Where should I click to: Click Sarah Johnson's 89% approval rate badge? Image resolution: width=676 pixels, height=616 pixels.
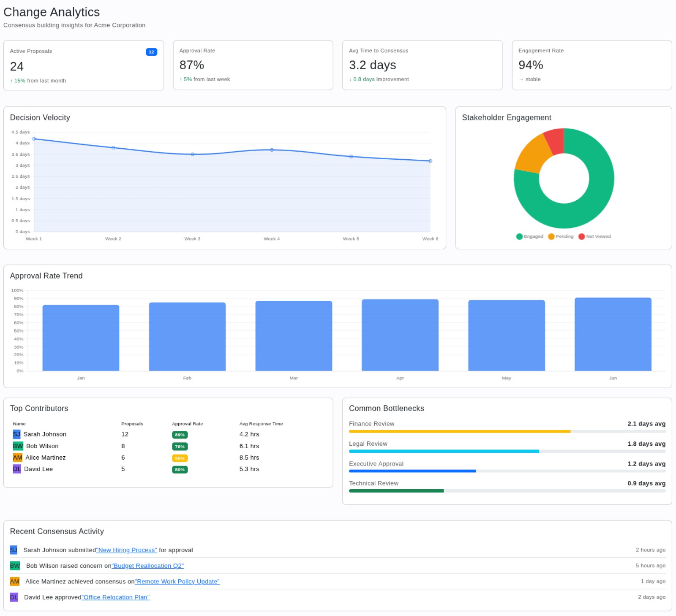(179, 434)
